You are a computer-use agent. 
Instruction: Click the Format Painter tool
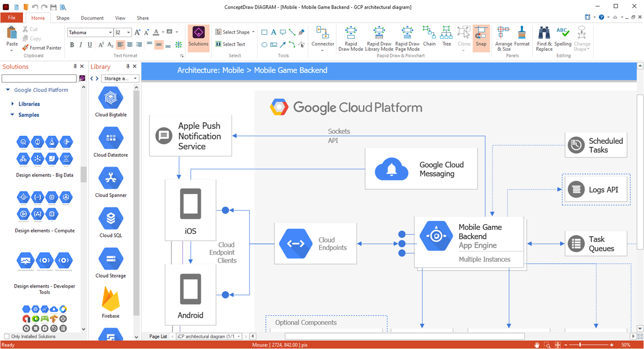[42, 48]
